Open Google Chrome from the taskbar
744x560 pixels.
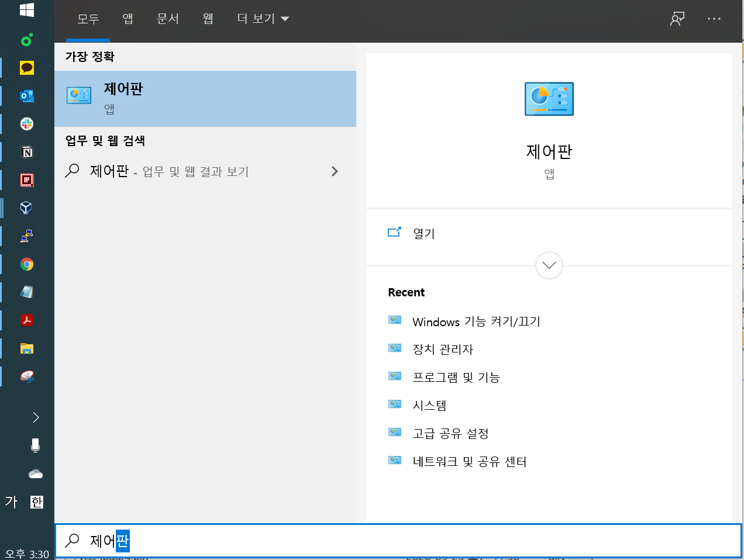click(27, 264)
